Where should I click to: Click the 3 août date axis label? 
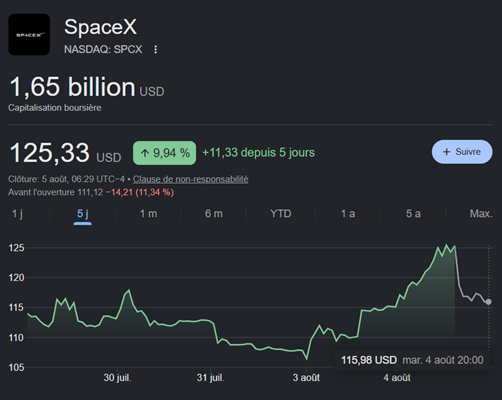306,378
